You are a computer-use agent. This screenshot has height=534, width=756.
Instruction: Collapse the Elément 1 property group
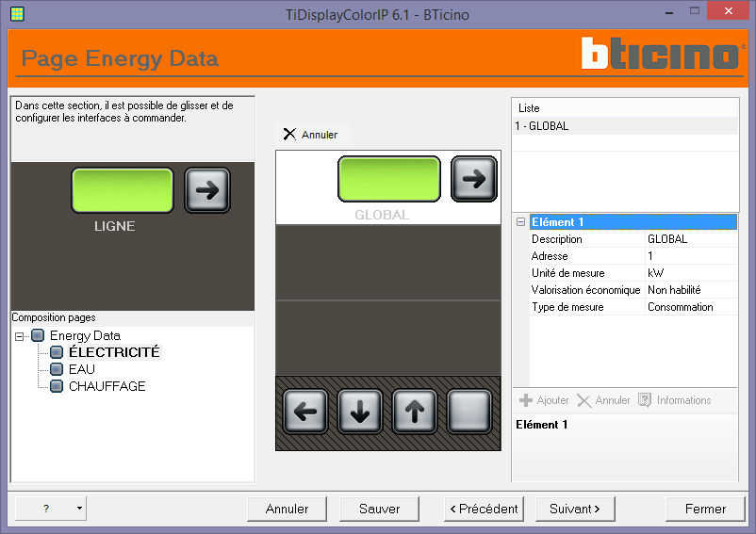pyautogui.click(x=520, y=222)
